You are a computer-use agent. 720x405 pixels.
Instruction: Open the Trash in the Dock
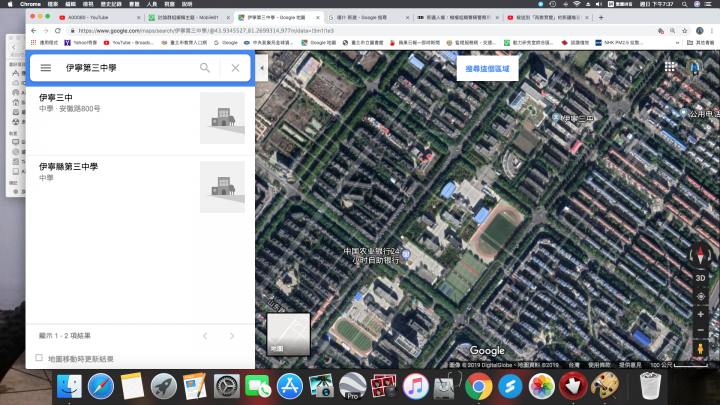click(x=650, y=386)
